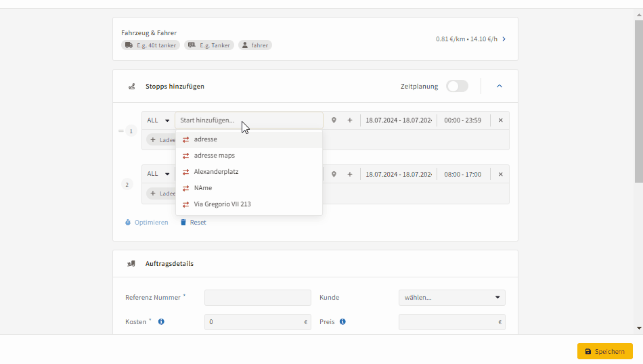This screenshot has height=364, width=643.
Task: Click plus icon in stop 2 row
Action: click(350, 175)
